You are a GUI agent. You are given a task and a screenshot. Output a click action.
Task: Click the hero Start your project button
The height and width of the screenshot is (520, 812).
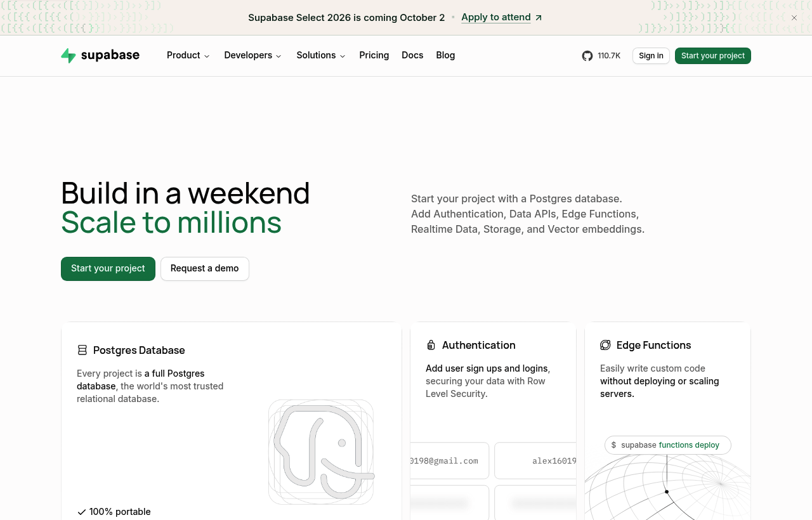108,269
